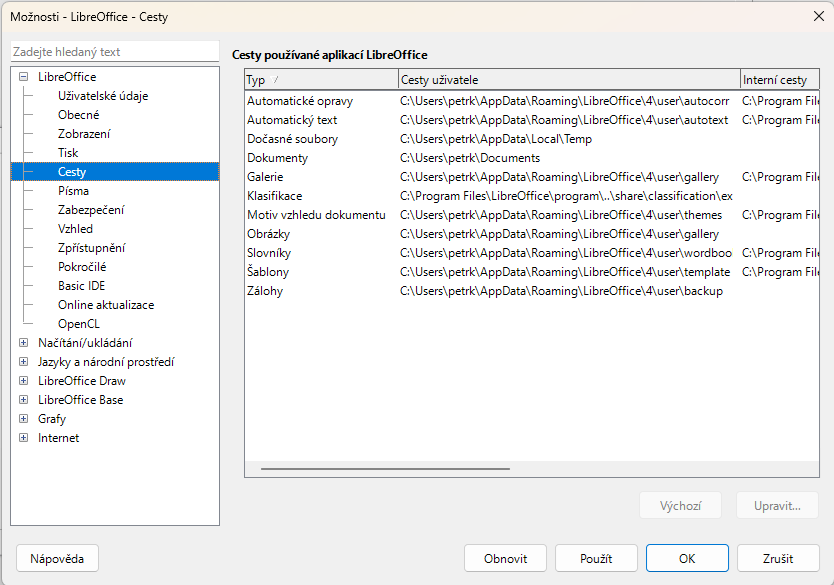Click the Obnovit button
This screenshot has height=585, width=834.
[505, 558]
